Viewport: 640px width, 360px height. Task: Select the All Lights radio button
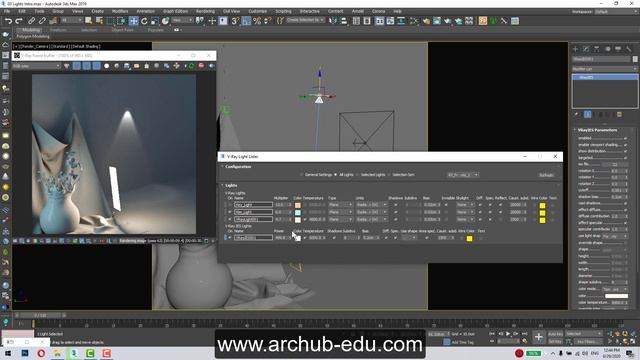coord(336,175)
